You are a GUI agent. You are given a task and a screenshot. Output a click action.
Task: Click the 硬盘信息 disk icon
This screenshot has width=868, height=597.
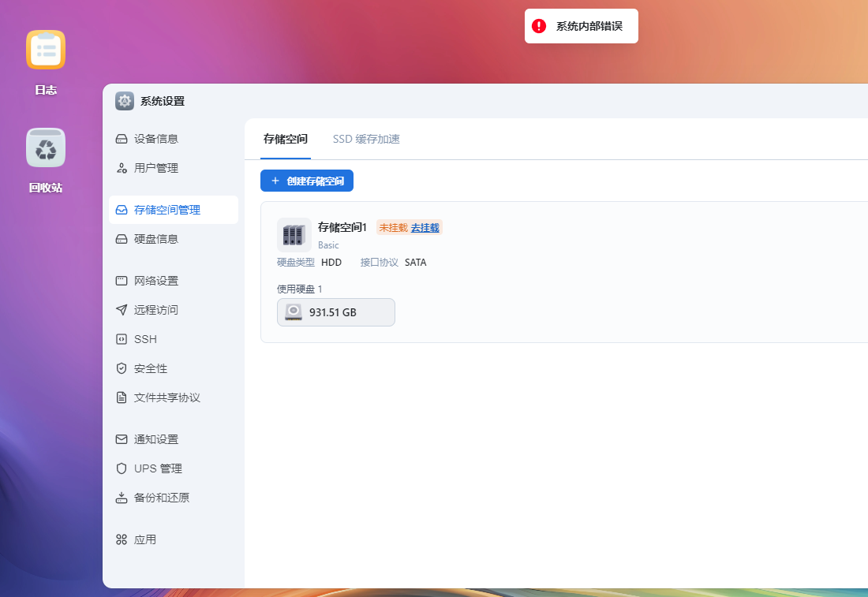click(x=122, y=239)
